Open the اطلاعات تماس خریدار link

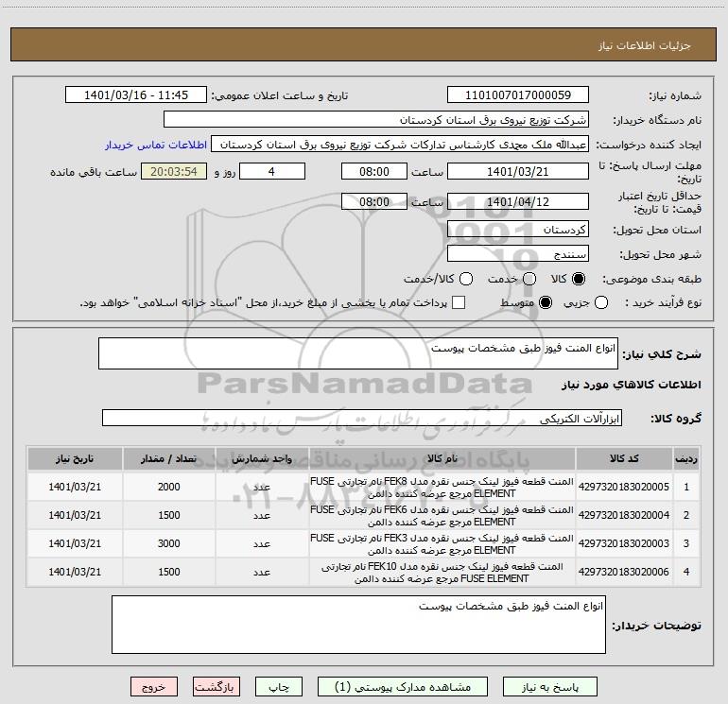pyautogui.click(x=156, y=145)
